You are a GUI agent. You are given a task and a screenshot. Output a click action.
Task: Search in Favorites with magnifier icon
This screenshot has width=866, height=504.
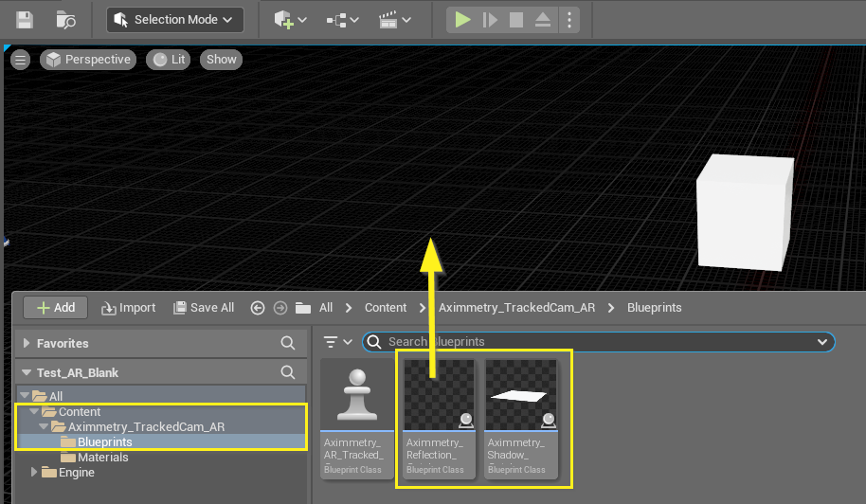(x=288, y=343)
